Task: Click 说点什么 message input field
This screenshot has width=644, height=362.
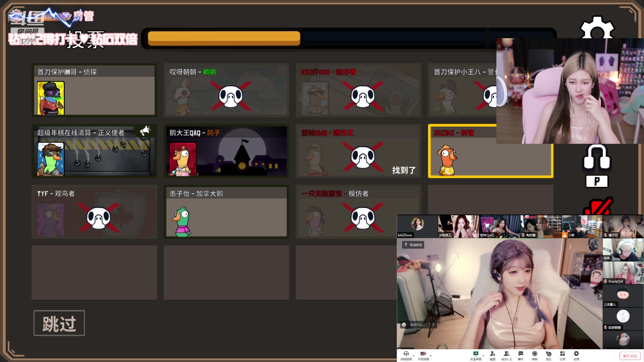Action: pos(417,324)
